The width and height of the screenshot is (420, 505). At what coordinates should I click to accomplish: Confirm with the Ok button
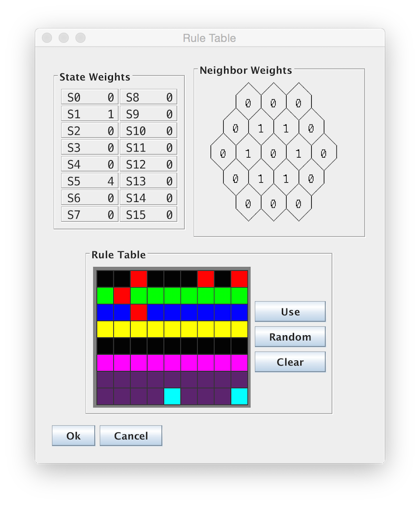pos(73,436)
